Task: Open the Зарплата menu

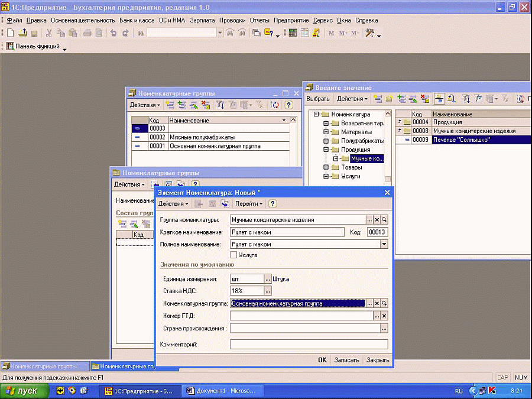Action: coord(203,20)
